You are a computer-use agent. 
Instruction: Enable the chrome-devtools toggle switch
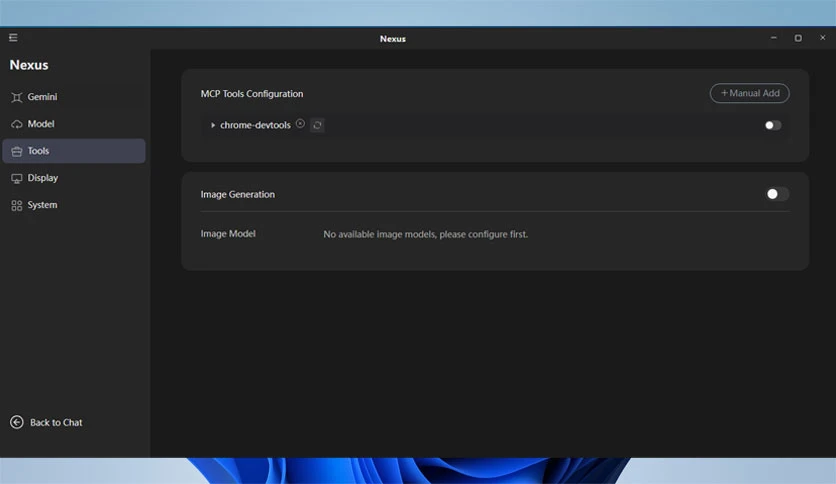[773, 125]
